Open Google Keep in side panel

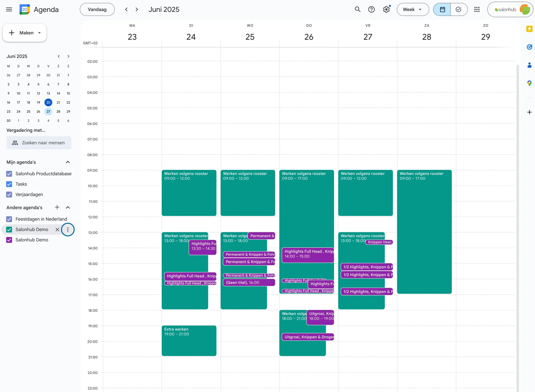pyautogui.click(x=529, y=29)
